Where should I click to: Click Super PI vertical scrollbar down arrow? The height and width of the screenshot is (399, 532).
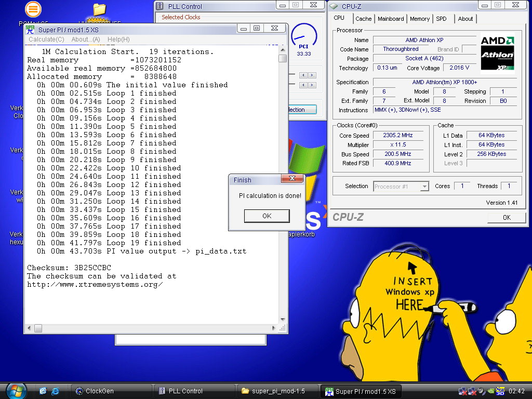(x=283, y=320)
